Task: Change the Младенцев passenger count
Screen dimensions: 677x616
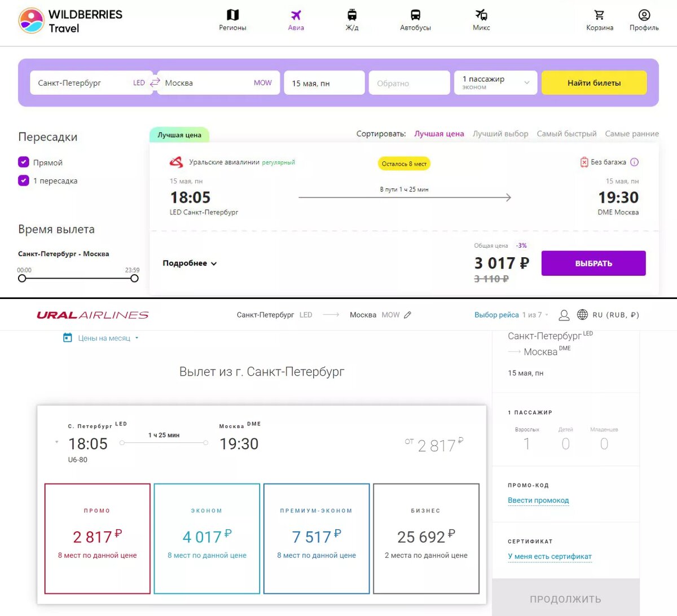Action: tap(604, 443)
